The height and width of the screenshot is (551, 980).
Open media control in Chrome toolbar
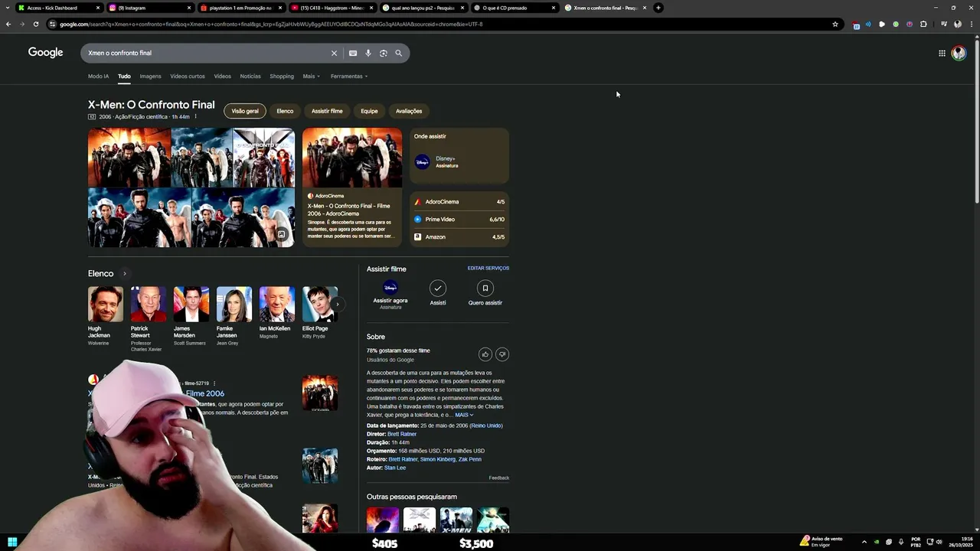[x=944, y=24]
